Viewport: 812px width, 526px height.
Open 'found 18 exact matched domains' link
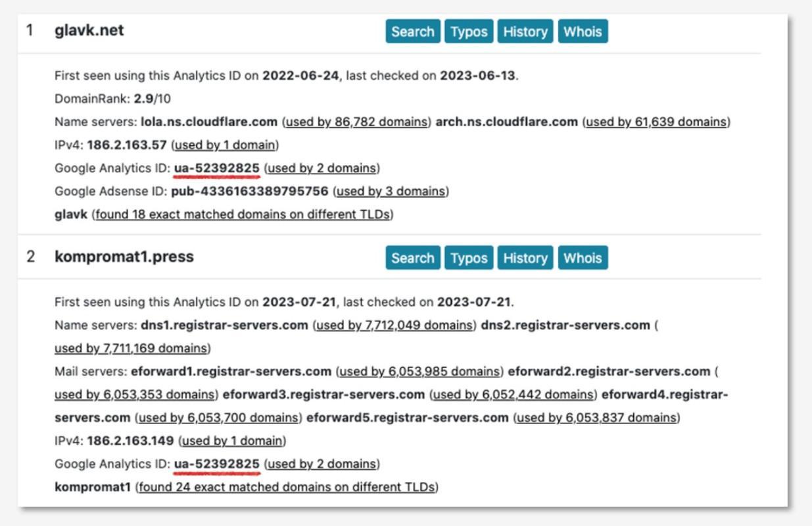click(x=243, y=214)
